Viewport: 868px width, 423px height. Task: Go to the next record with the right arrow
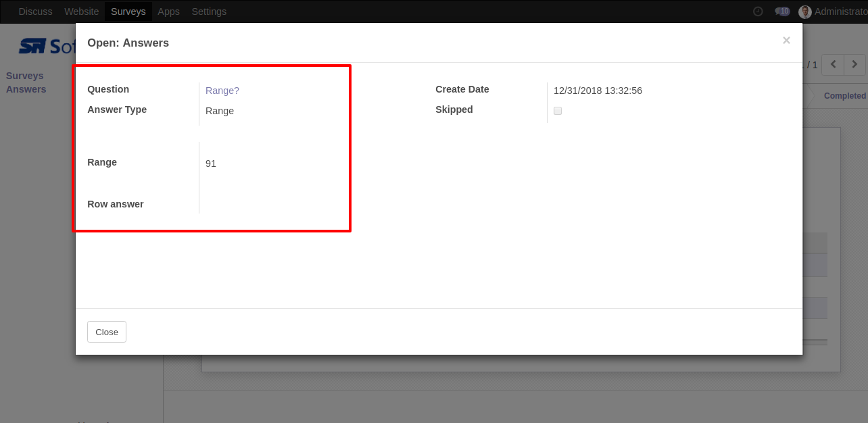(855, 64)
